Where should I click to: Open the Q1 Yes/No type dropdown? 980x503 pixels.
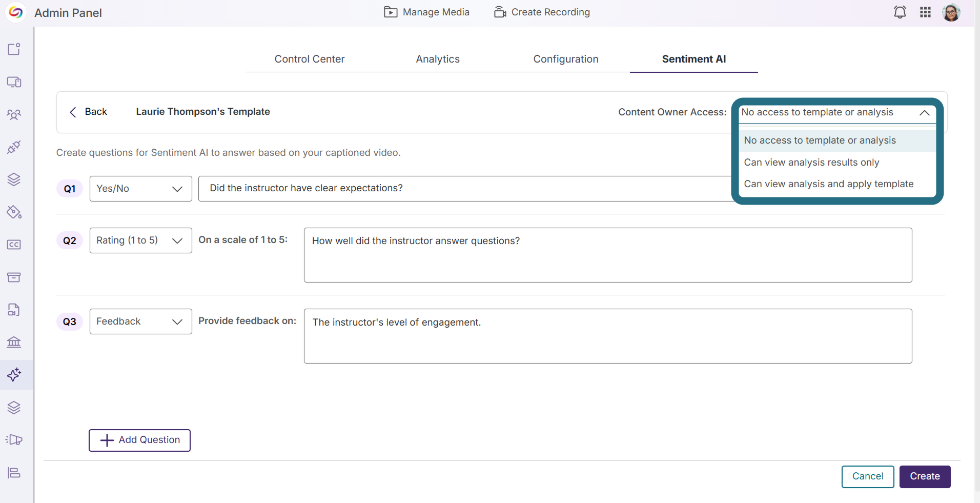140,189
